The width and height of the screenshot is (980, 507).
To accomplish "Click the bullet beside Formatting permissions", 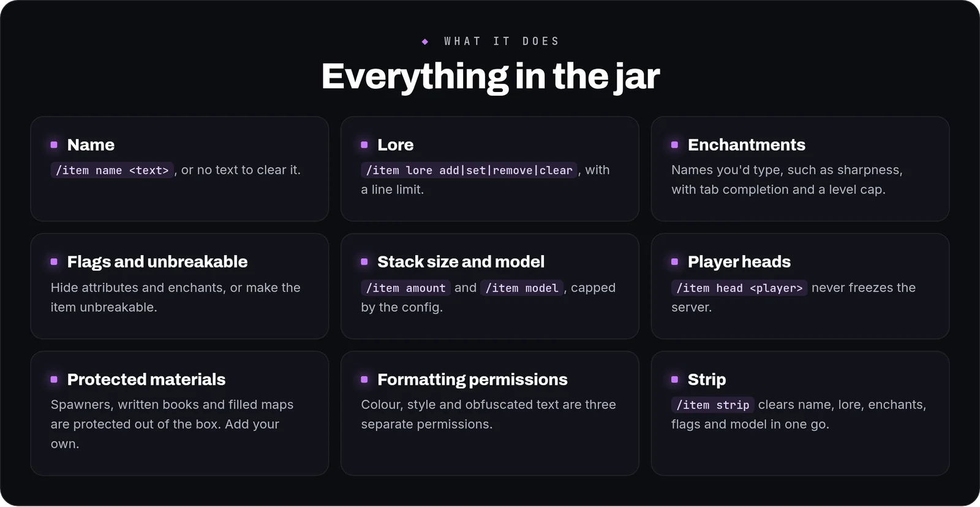I will coord(364,379).
